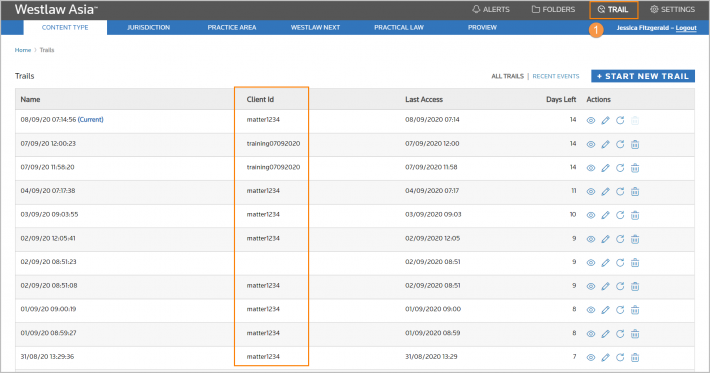Edit the trail 01/09/20 09:00:19

(x=605, y=310)
